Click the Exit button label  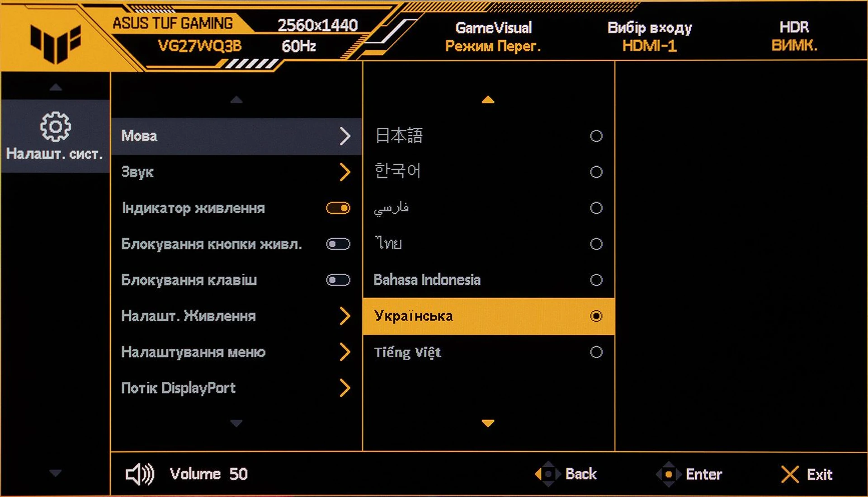(820, 474)
